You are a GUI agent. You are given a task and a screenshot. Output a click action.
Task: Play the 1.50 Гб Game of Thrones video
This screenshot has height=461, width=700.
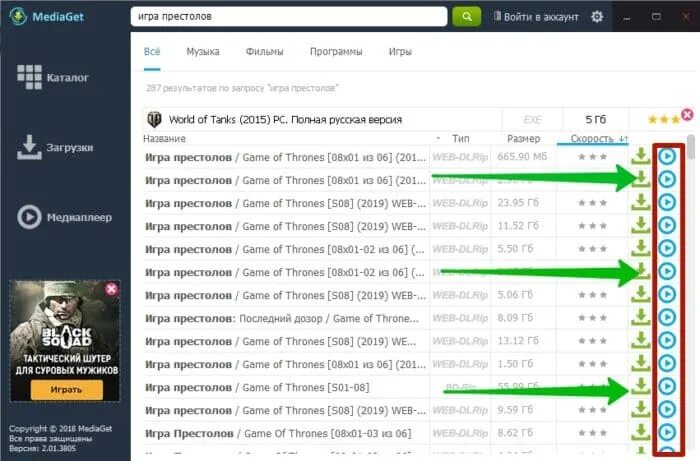pos(667,363)
